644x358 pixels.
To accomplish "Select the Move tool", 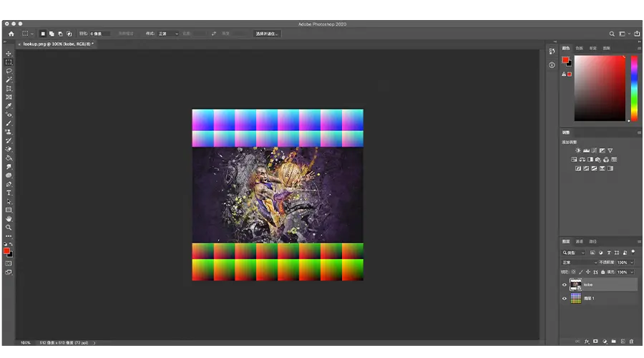I will pos(9,54).
